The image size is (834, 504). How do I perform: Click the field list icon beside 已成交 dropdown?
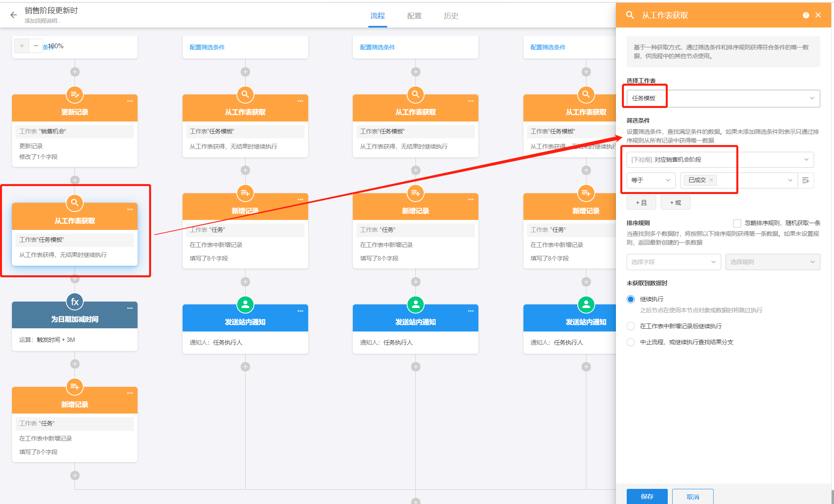[x=806, y=180]
